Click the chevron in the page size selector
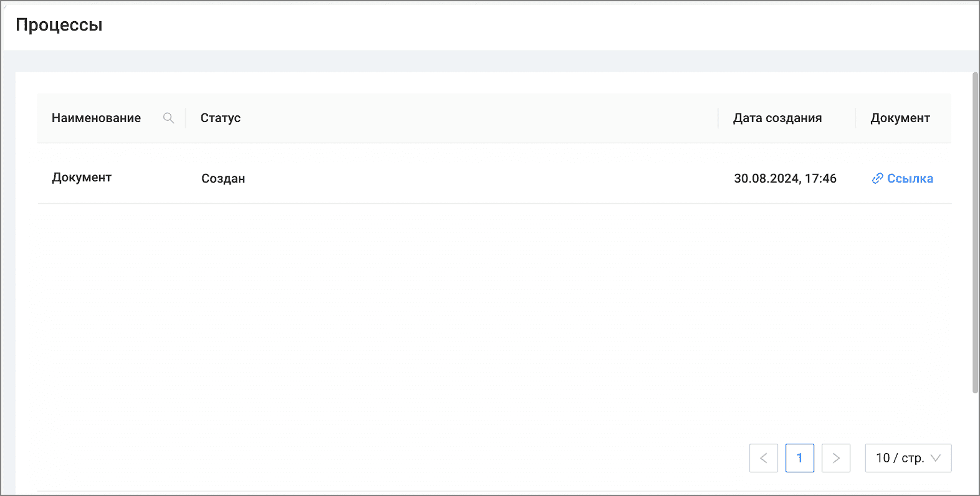The image size is (980, 496). pyautogui.click(x=935, y=458)
